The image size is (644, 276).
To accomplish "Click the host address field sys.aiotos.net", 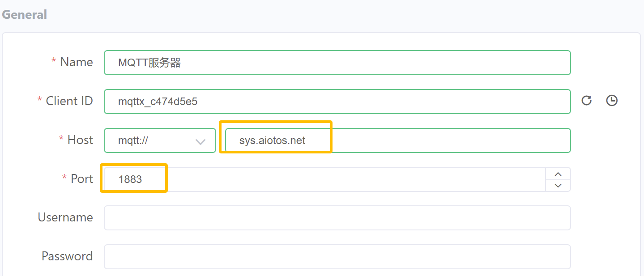I will pos(397,140).
